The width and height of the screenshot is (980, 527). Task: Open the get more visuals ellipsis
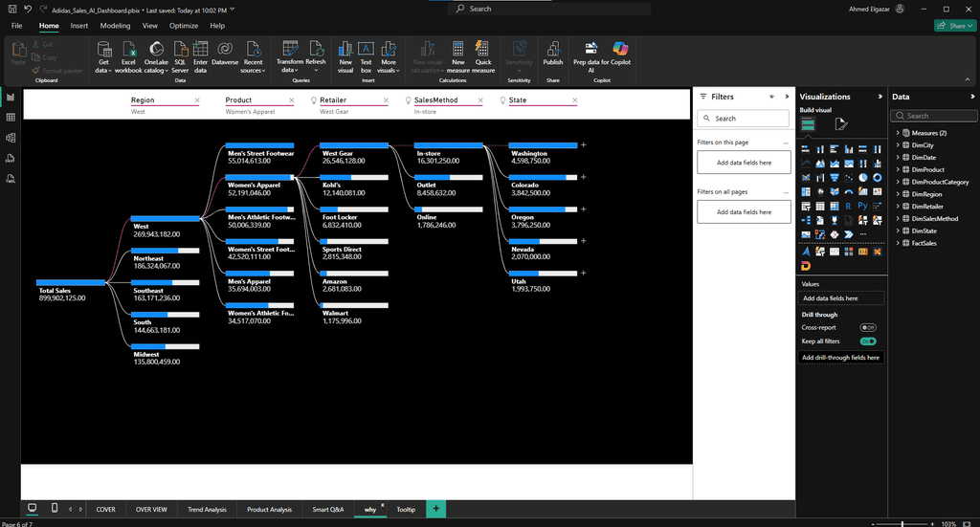(863, 234)
